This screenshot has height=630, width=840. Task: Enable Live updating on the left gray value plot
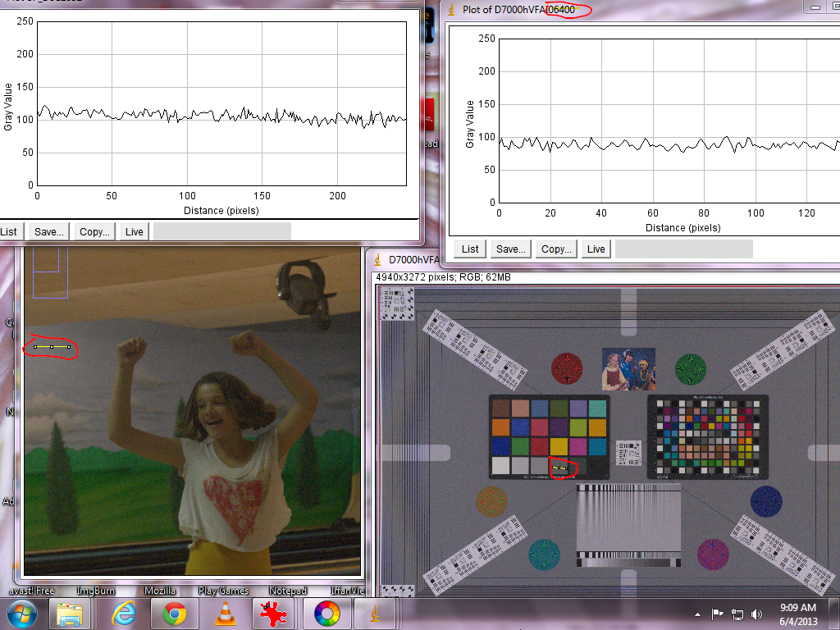(x=134, y=231)
